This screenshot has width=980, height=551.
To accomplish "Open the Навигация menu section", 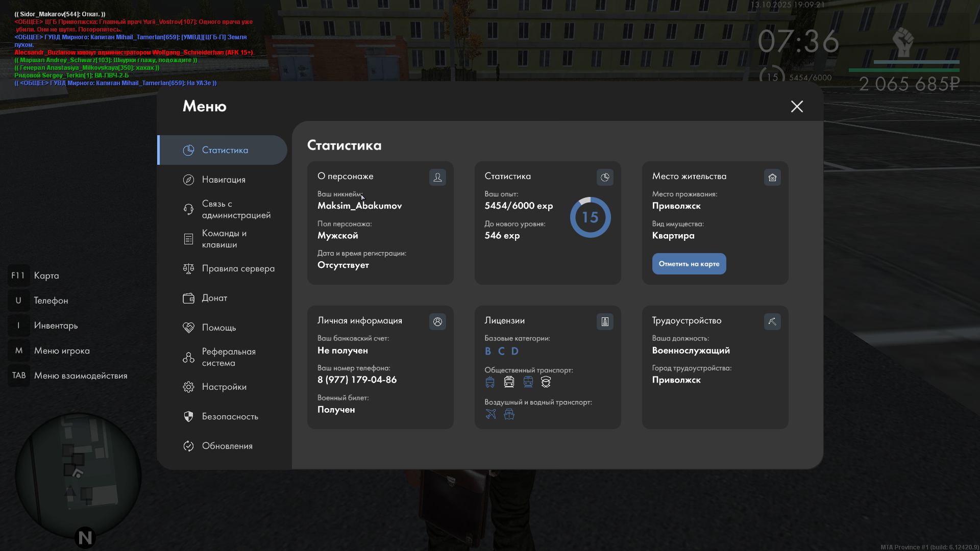I will point(224,180).
